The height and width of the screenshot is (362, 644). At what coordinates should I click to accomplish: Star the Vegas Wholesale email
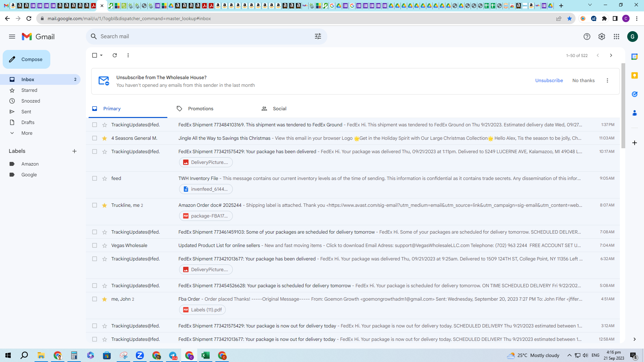point(105,246)
